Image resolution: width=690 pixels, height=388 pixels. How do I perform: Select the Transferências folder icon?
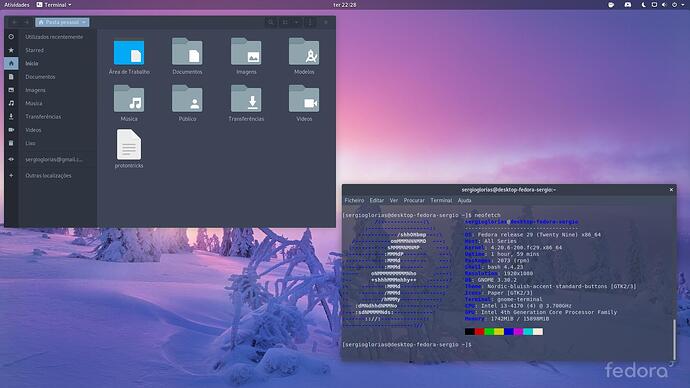point(246,99)
